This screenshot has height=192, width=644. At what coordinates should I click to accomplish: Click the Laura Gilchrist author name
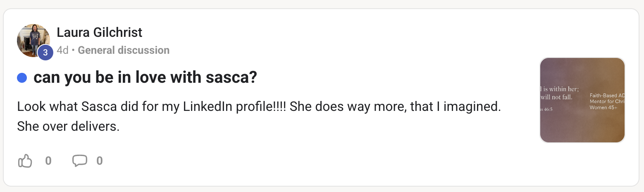[x=99, y=32]
